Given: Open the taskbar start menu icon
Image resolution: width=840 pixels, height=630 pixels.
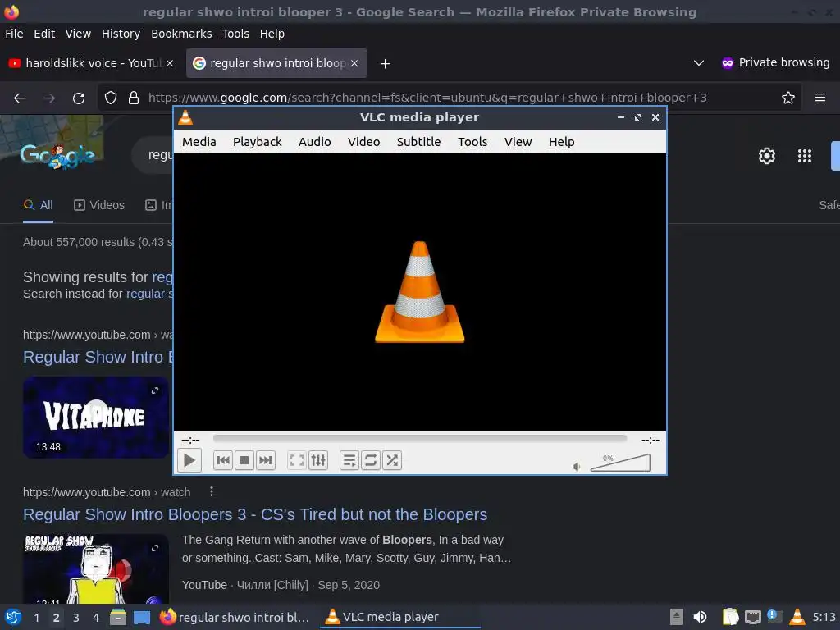Looking at the screenshot, I should (13, 617).
